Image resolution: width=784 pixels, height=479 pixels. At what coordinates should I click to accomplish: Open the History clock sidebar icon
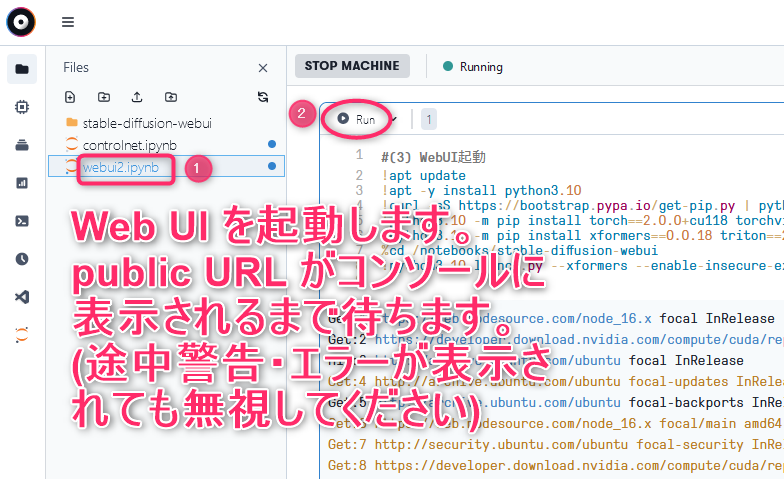pyautogui.click(x=22, y=259)
